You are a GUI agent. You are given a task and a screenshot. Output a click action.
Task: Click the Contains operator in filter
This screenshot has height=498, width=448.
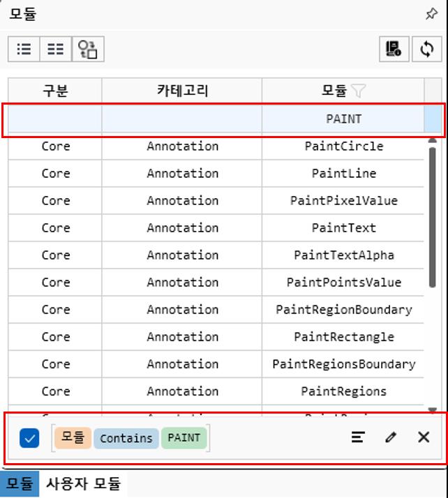coord(126,438)
